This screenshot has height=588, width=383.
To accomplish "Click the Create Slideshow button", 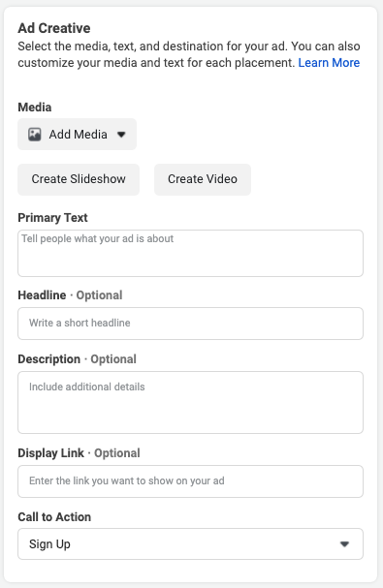I will (79, 179).
